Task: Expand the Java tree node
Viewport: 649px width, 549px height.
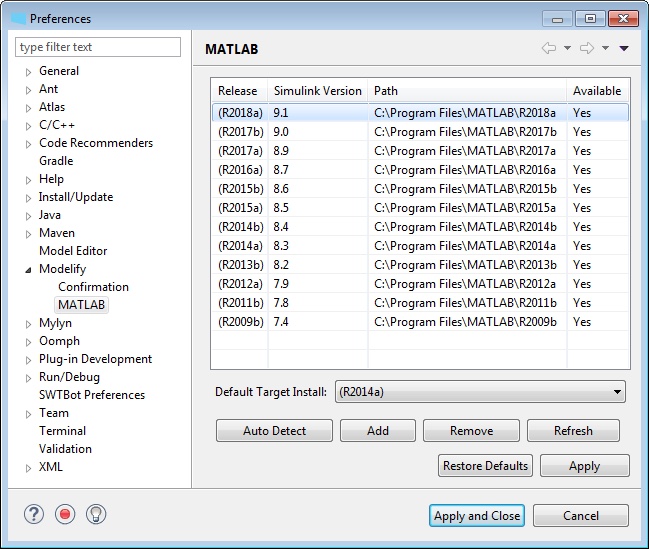Action: [28, 216]
